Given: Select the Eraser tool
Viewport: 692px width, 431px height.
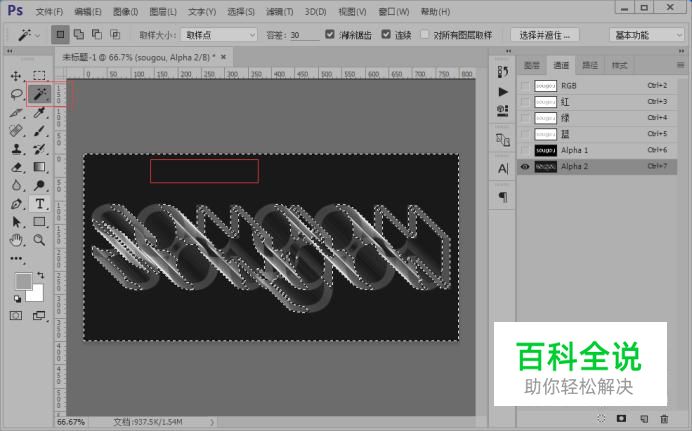Looking at the screenshot, I should (x=16, y=167).
